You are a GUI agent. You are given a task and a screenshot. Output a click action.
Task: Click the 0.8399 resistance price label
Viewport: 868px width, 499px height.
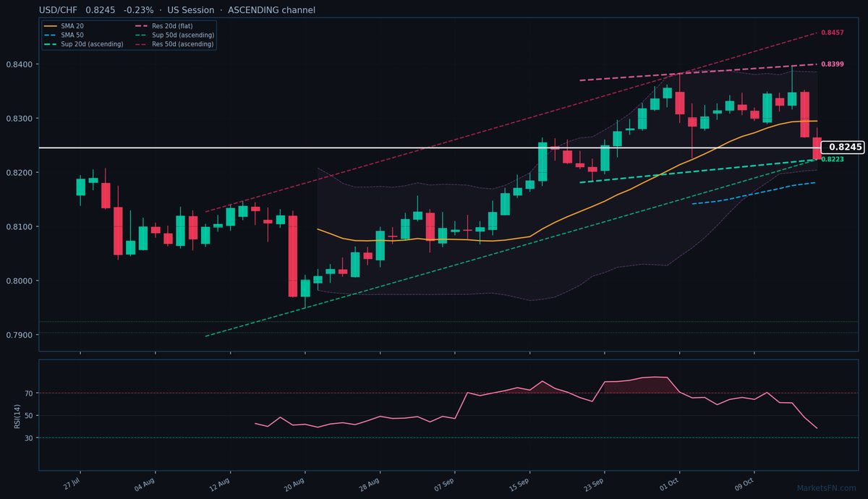point(833,64)
